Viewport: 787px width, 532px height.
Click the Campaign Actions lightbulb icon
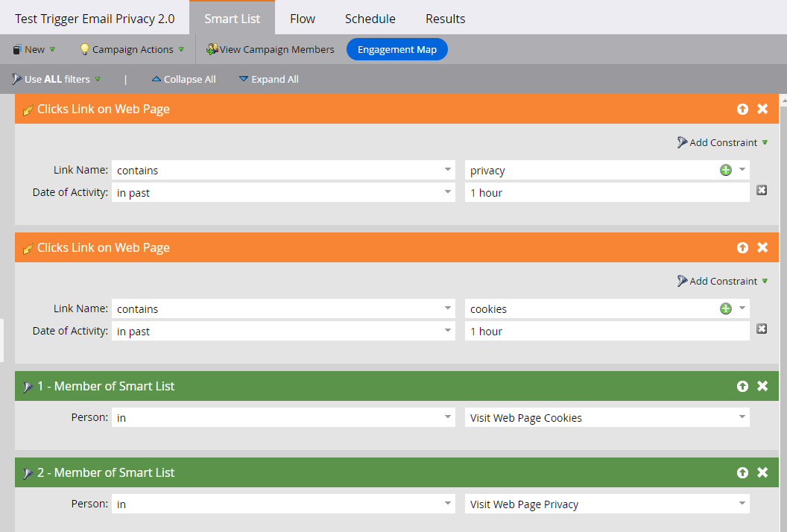(x=84, y=49)
